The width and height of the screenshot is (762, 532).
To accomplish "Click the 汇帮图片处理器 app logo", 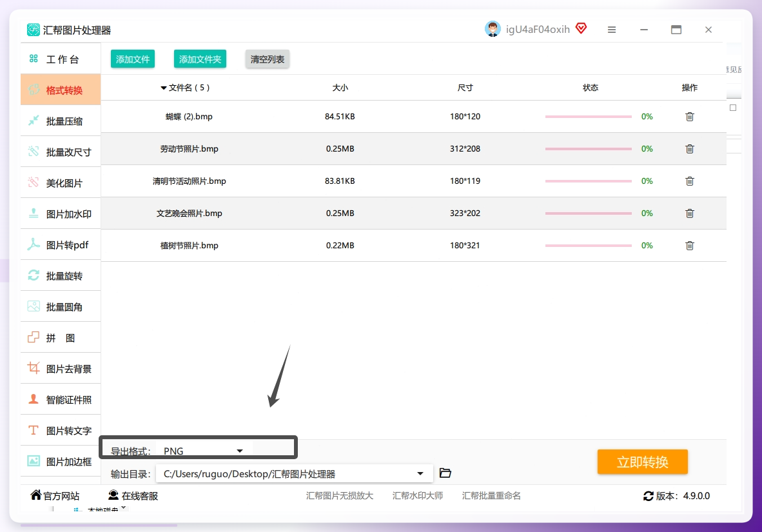I will point(33,30).
